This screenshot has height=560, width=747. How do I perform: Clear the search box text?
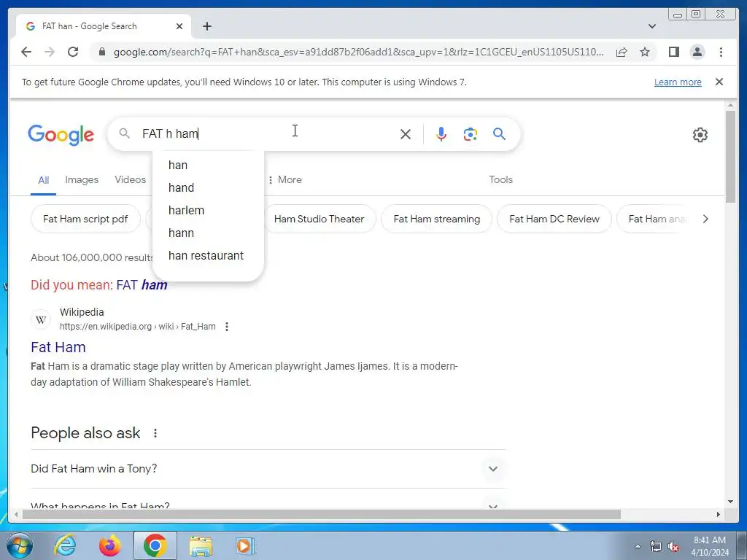pos(406,134)
